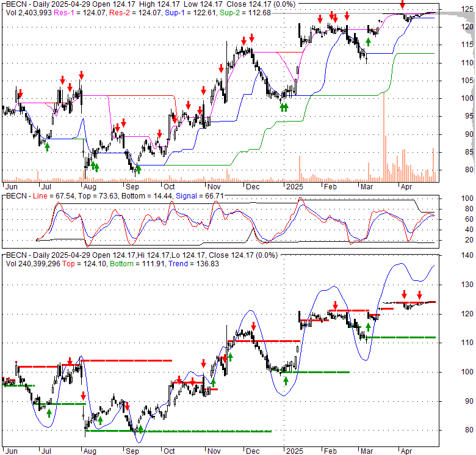
Task: Click 'Oct' on the top chart time axis
Action: coord(170,186)
